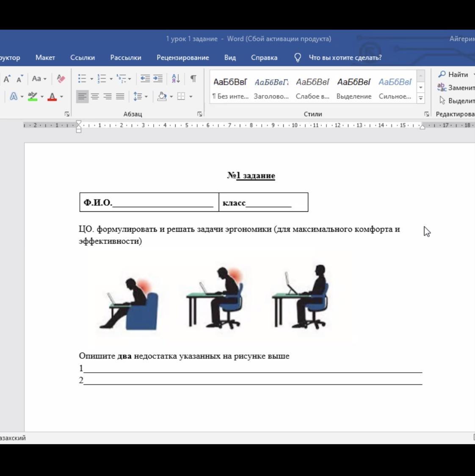Viewport: 475px width, 476px height.
Task: Click the 'Что вы хотите сделать?' search field
Action: tap(345, 58)
